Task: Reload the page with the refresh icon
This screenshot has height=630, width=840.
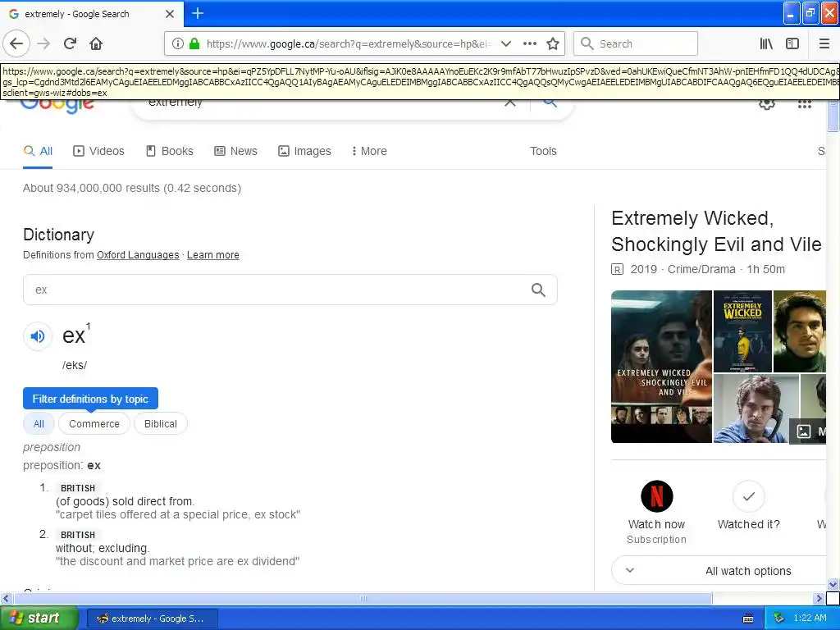Action: click(x=70, y=43)
